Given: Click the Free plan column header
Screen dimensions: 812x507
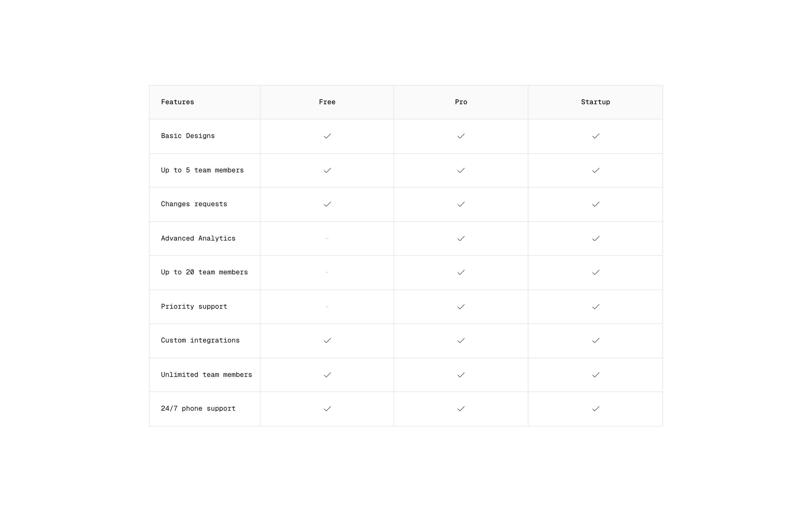Looking at the screenshot, I should pyautogui.click(x=327, y=102).
